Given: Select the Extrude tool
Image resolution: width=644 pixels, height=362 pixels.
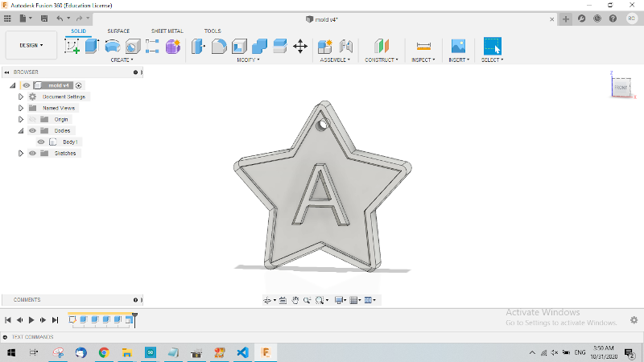Looking at the screenshot, I should click(92, 46).
